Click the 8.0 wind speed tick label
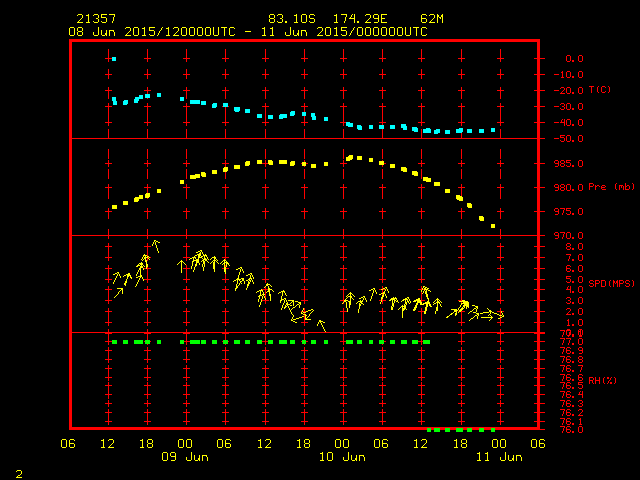Screen dimensions: 640x480 [x=574, y=247]
